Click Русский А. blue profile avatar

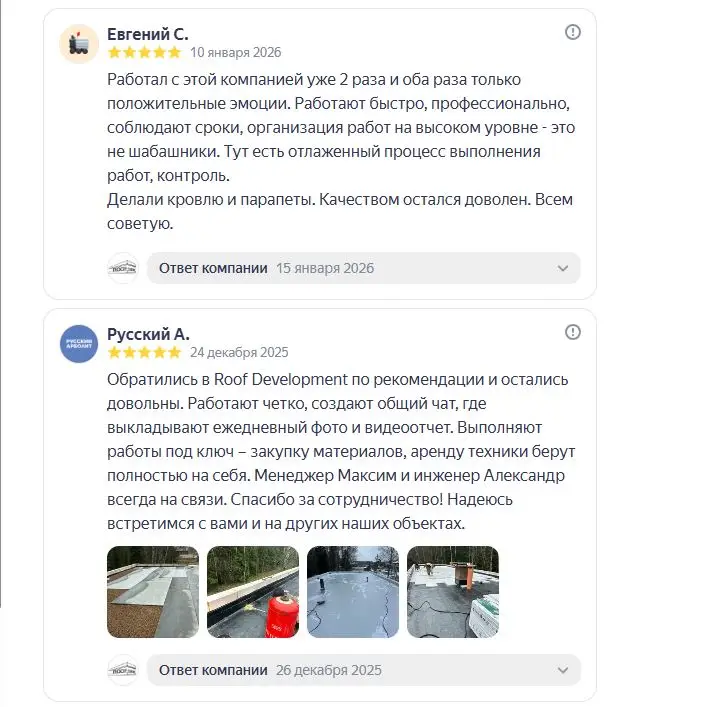79,344
